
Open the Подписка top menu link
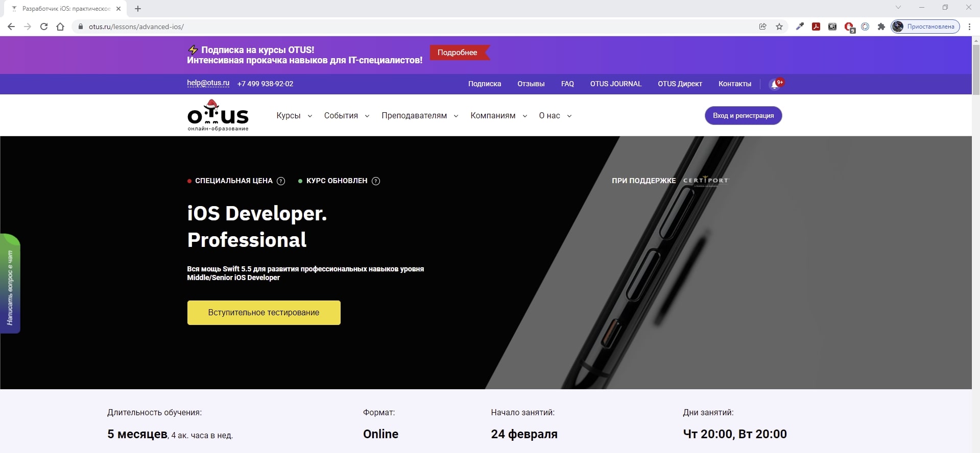485,84
